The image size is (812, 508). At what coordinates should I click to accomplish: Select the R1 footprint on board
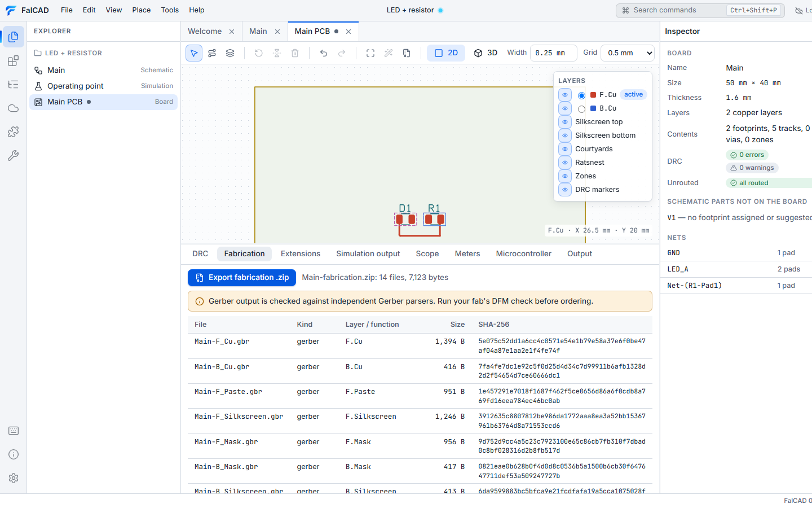(435, 220)
